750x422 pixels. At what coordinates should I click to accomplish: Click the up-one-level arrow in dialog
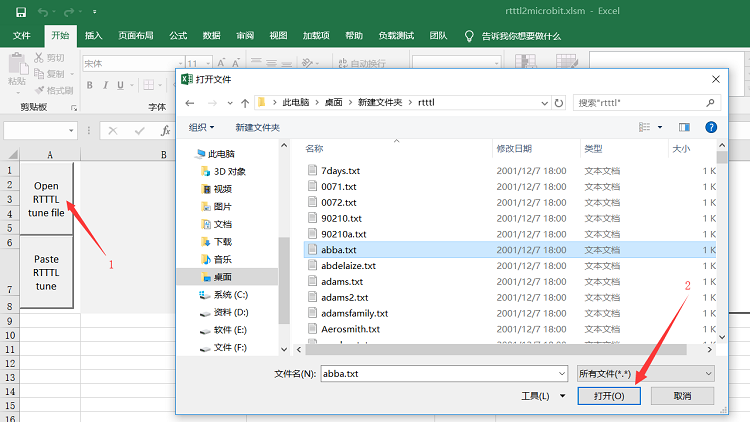coord(245,103)
